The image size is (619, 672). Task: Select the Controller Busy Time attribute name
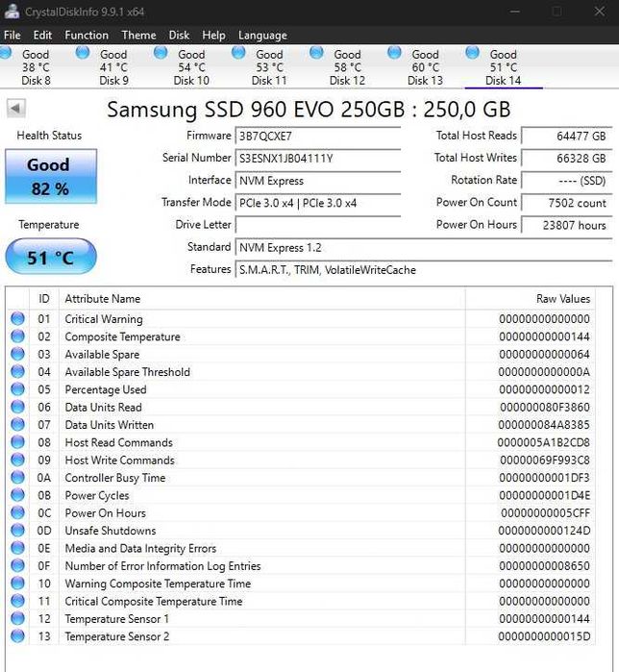tap(114, 478)
